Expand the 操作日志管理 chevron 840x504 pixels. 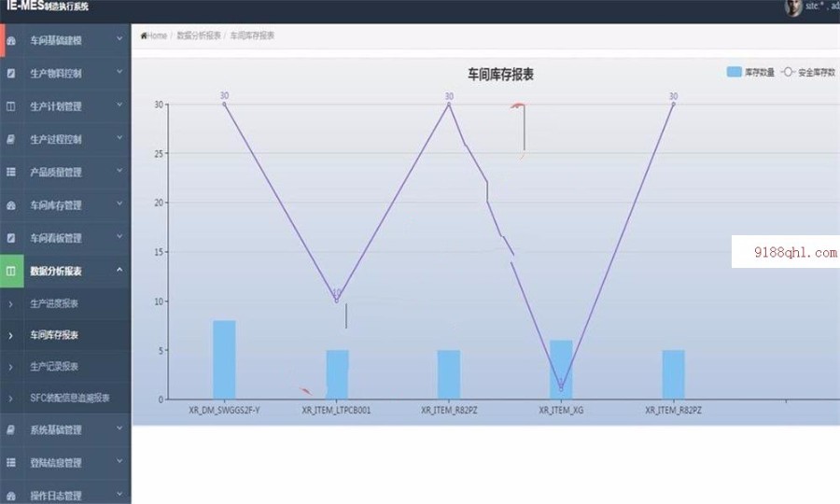119,494
